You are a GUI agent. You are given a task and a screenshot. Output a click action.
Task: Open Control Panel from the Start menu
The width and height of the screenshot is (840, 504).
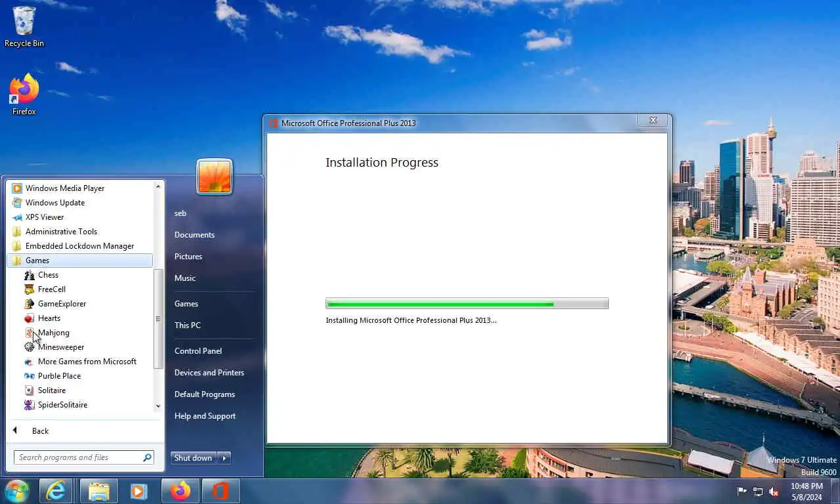tap(198, 351)
